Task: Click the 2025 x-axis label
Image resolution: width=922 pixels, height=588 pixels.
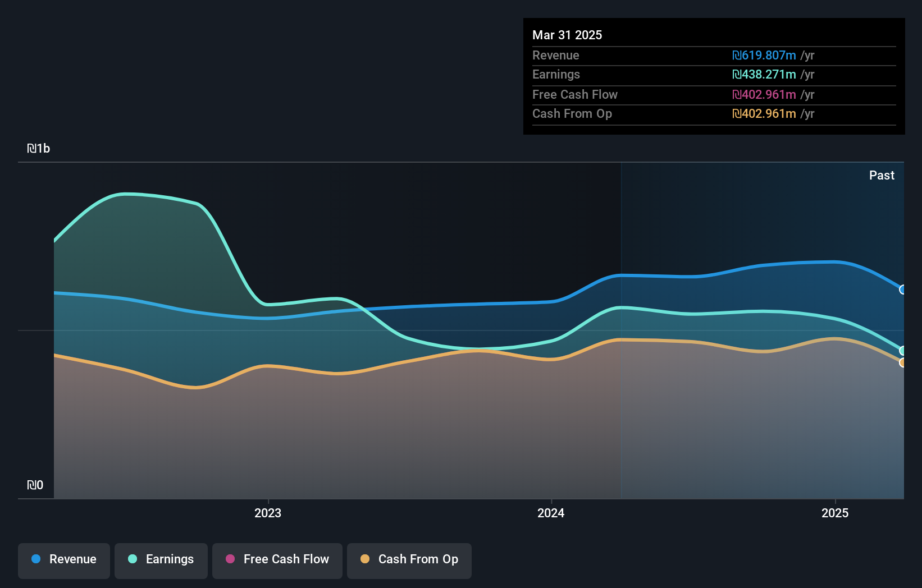Action: [835, 513]
